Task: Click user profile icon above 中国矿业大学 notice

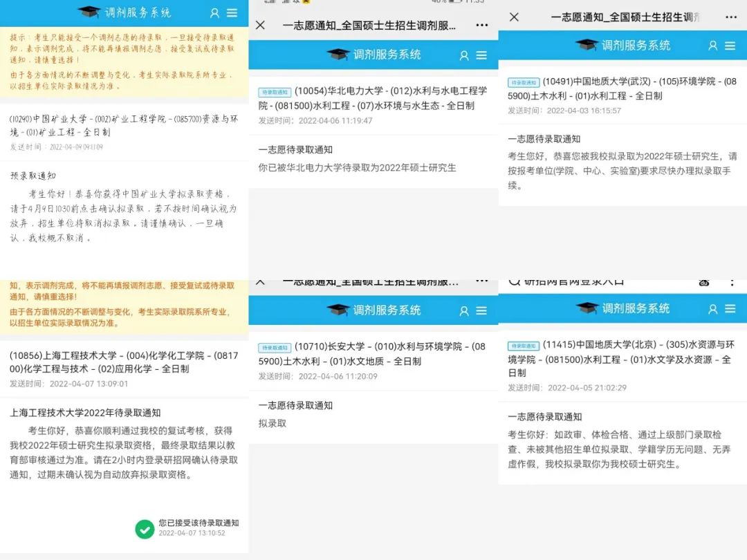Action: (214, 12)
